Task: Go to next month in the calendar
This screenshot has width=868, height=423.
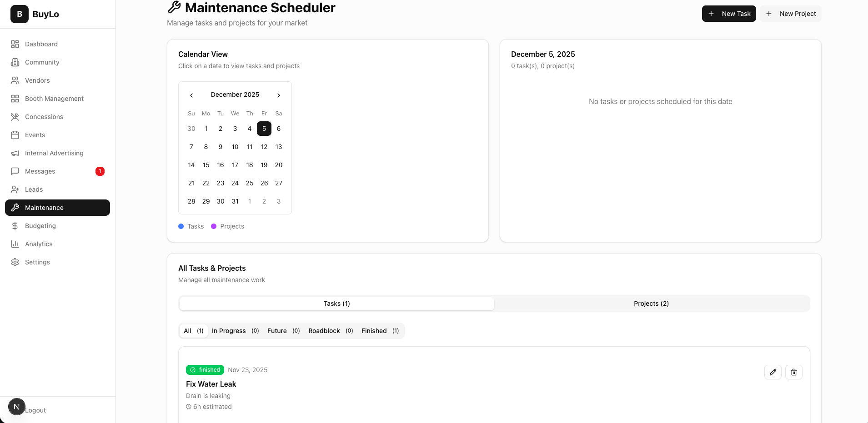Action: pos(278,95)
